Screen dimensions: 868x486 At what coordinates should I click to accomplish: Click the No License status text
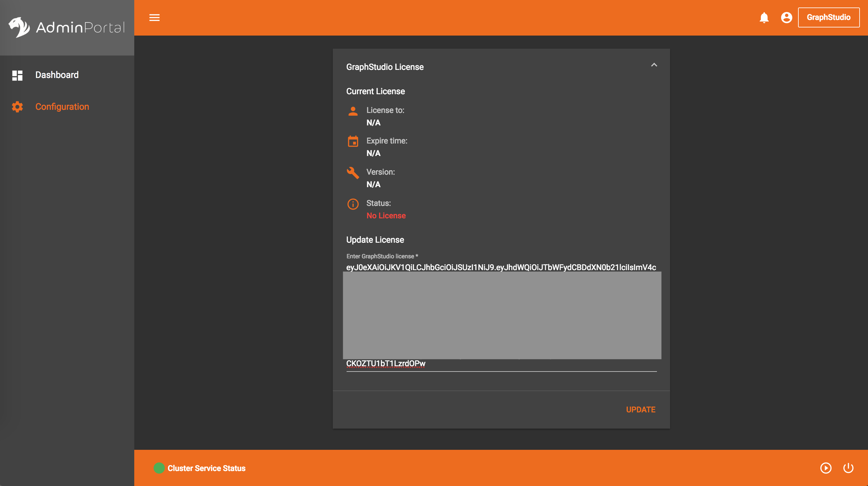386,216
